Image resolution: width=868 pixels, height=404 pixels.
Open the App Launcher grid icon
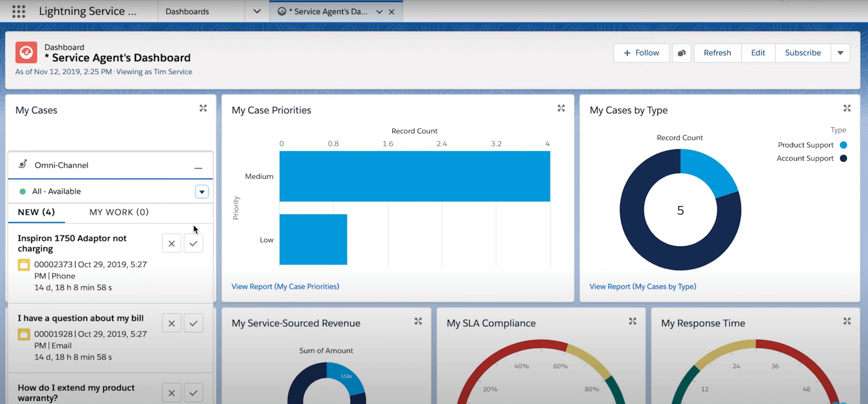click(18, 12)
